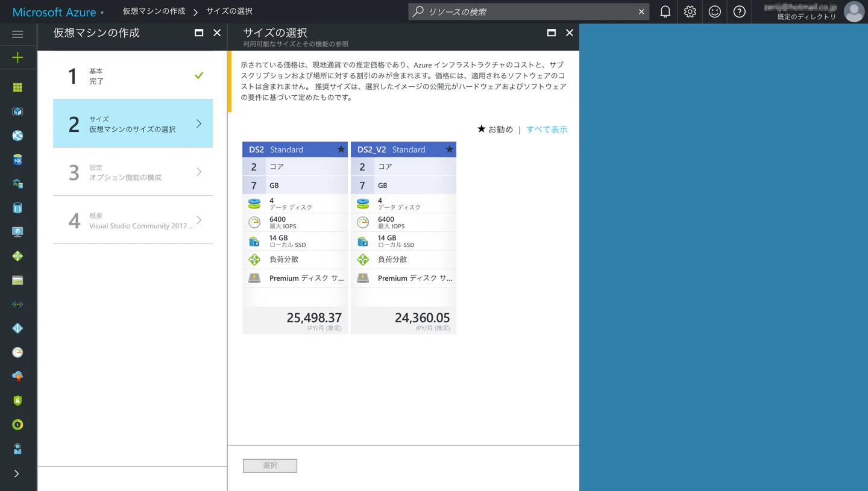Close the 仮想マシンの作成 blade

(x=217, y=33)
